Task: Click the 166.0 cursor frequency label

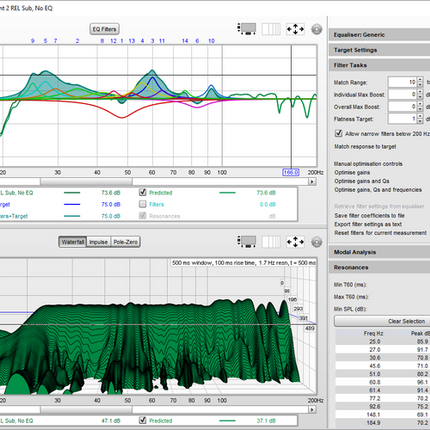Action: (291, 172)
